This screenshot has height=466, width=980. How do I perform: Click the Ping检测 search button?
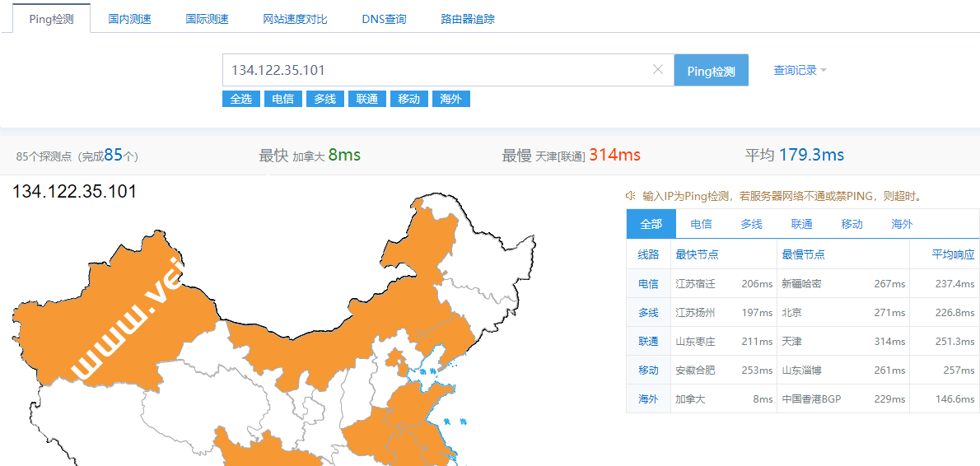712,71
